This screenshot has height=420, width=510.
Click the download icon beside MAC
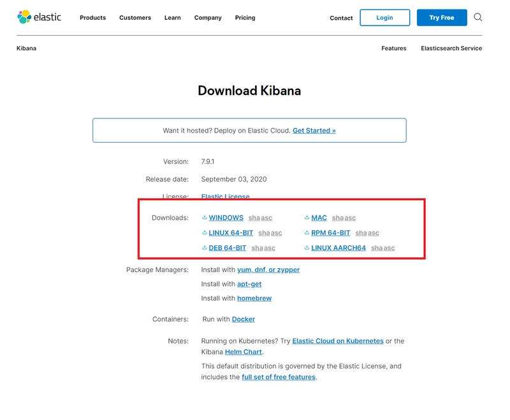307,217
